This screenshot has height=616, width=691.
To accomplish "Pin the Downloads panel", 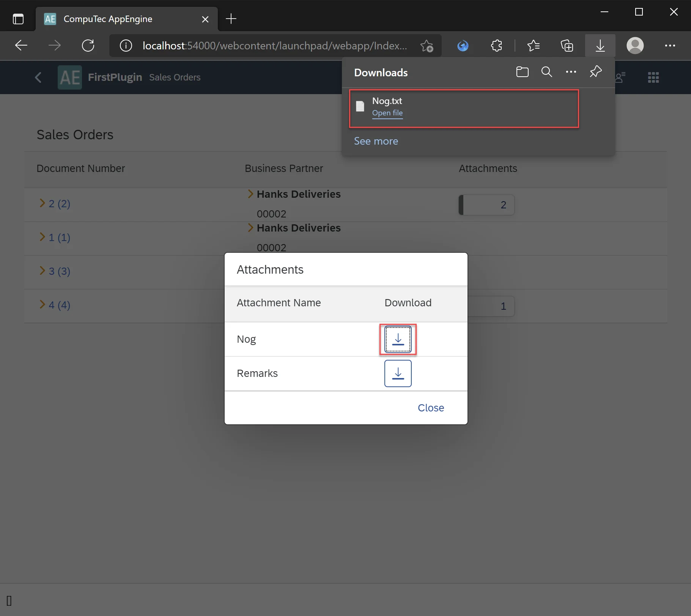I will tap(595, 72).
